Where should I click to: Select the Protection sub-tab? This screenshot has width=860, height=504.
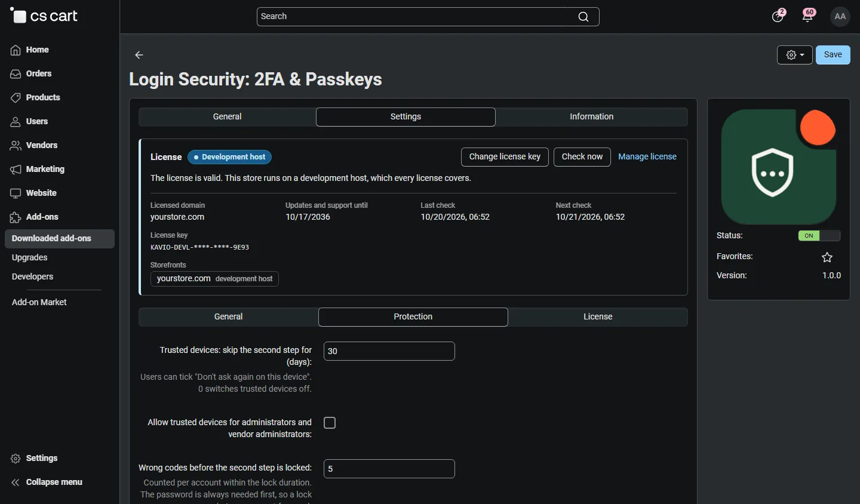(x=413, y=317)
